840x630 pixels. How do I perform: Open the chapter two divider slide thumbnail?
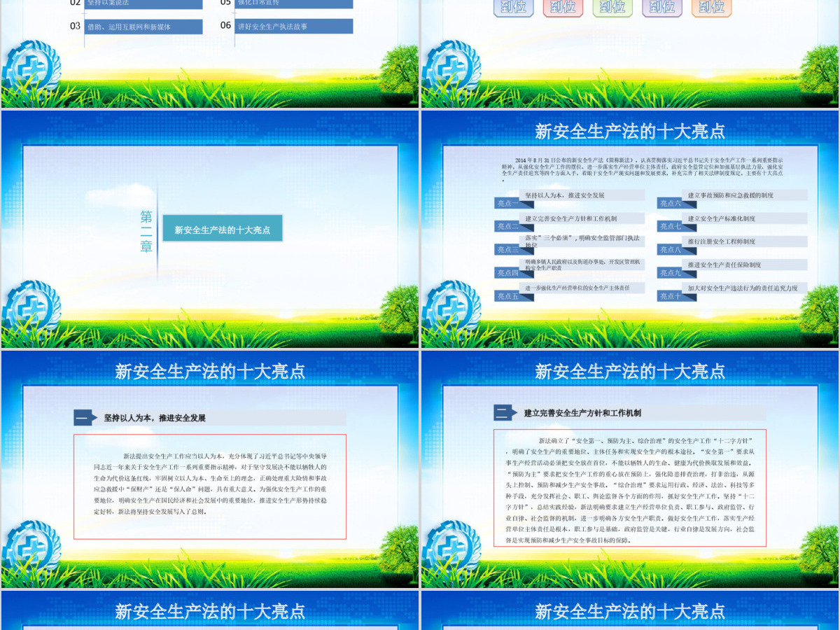210,229
